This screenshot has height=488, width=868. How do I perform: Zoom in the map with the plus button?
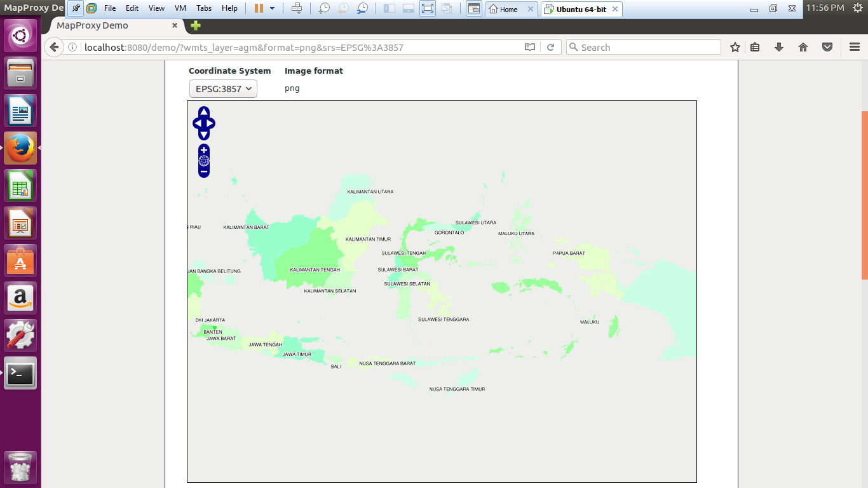click(204, 149)
